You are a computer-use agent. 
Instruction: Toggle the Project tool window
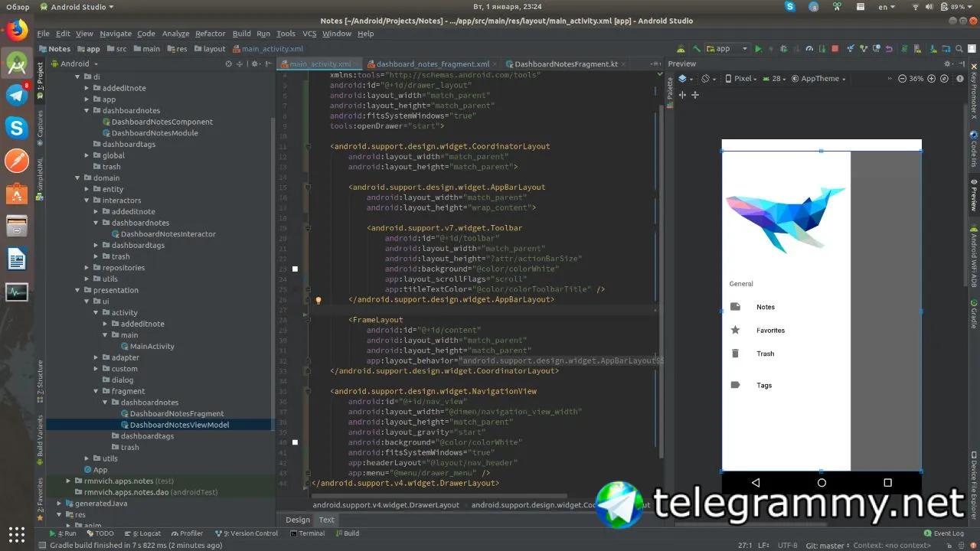[41, 77]
